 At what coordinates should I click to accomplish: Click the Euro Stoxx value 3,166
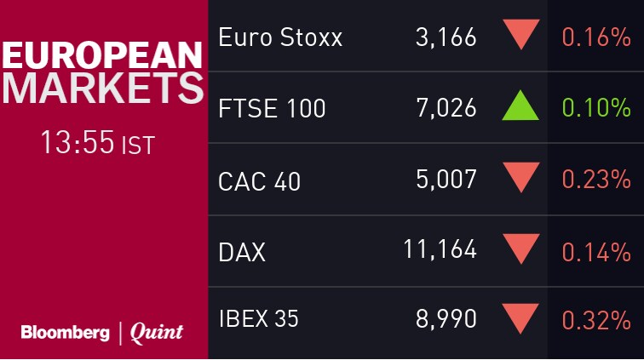click(447, 37)
